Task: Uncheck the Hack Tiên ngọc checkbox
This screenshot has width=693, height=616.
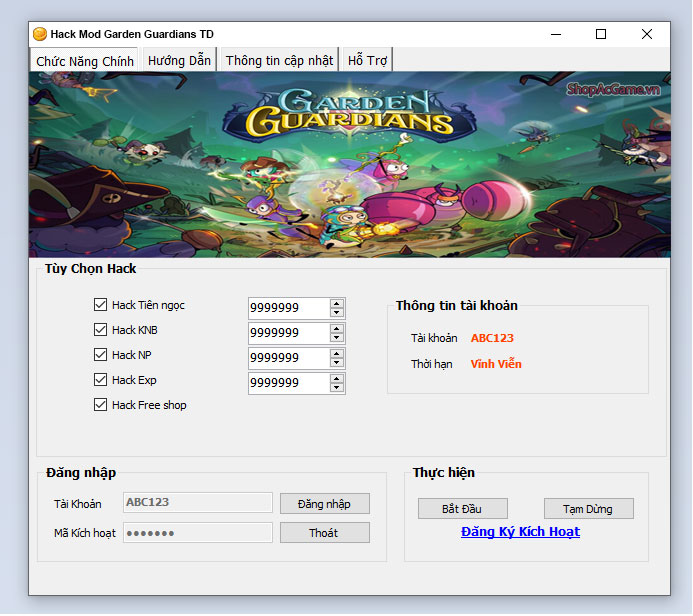Action: pyautogui.click(x=100, y=304)
